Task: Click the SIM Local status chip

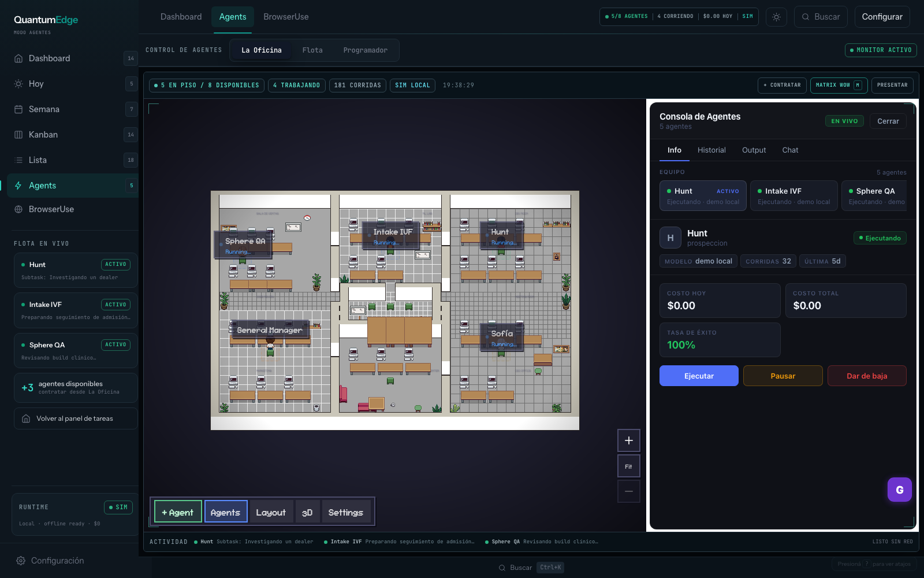Action: coord(412,86)
